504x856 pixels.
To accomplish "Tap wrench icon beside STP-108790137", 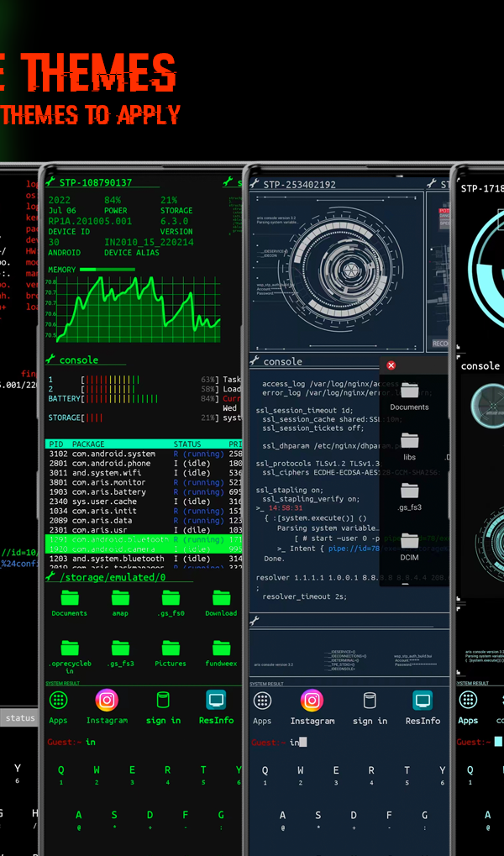I will [x=50, y=181].
